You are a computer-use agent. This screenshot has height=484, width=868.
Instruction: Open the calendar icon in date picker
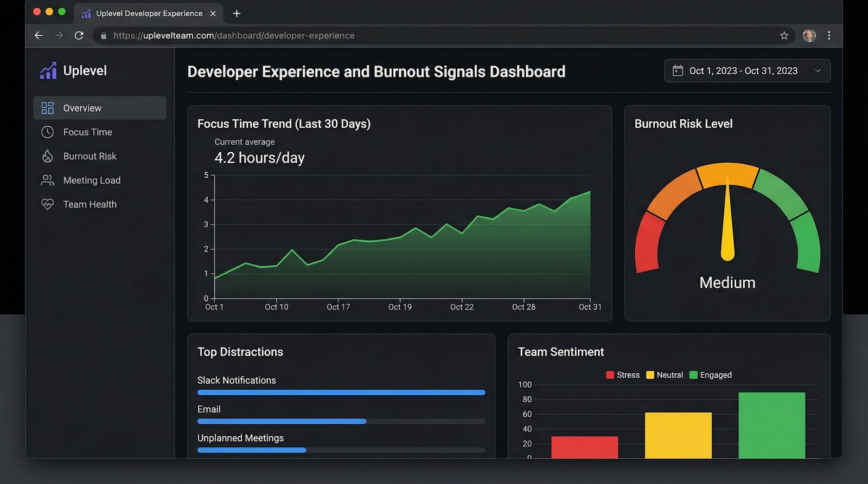click(678, 71)
